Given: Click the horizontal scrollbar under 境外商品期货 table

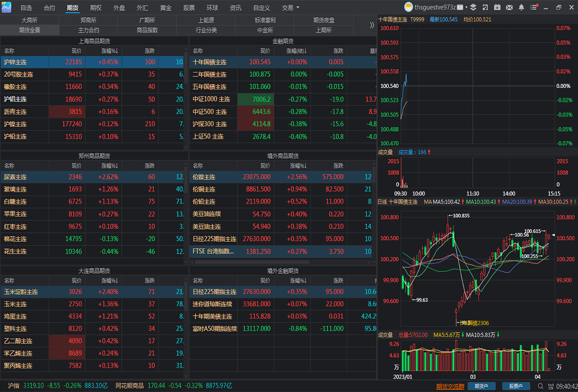Looking at the screenshot, I should pyautogui.click(x=281, y=262).
